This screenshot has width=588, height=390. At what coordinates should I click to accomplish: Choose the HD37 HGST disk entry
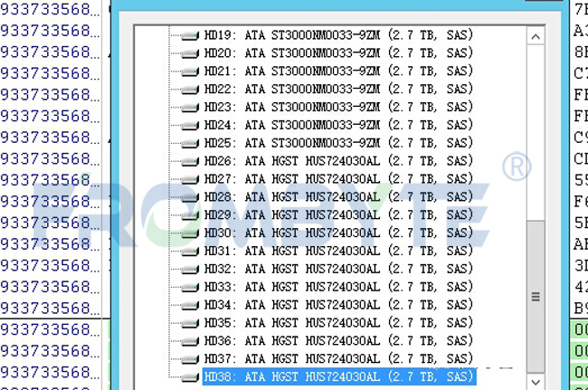click(x=338, y=359)
